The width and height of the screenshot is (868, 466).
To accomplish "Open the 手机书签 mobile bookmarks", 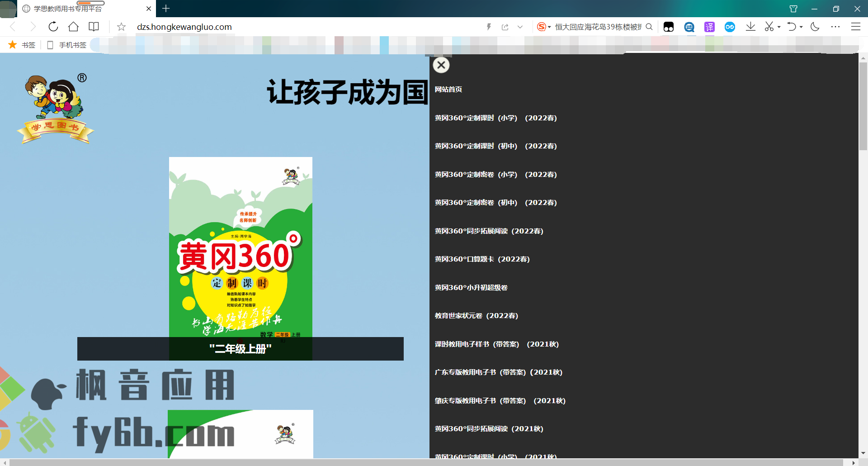I will 67,45.
